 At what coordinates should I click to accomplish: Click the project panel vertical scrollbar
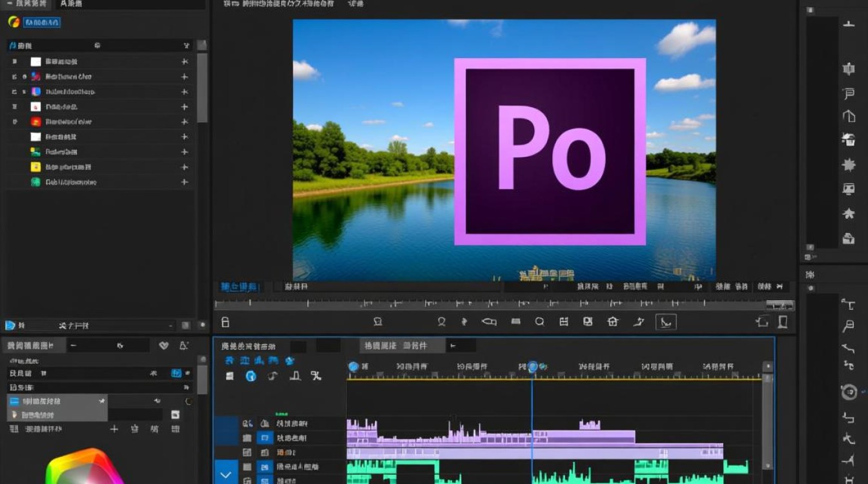202,87
